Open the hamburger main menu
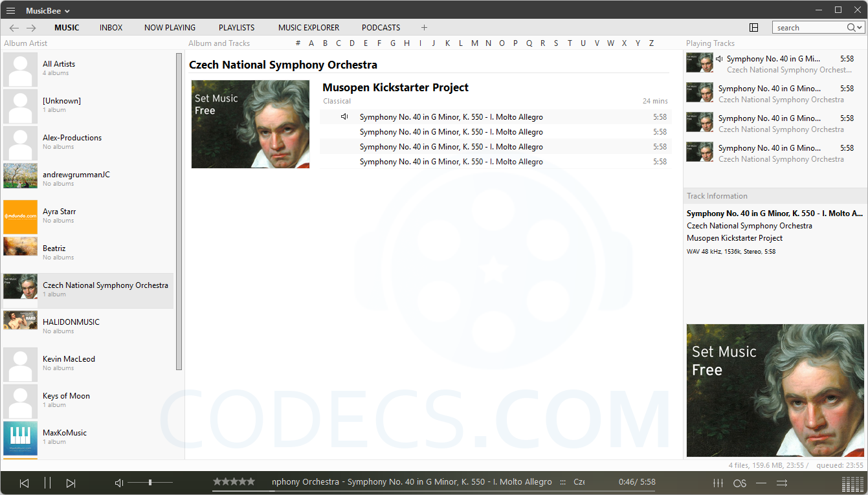The image size is (868, 495). pos(10,10)
